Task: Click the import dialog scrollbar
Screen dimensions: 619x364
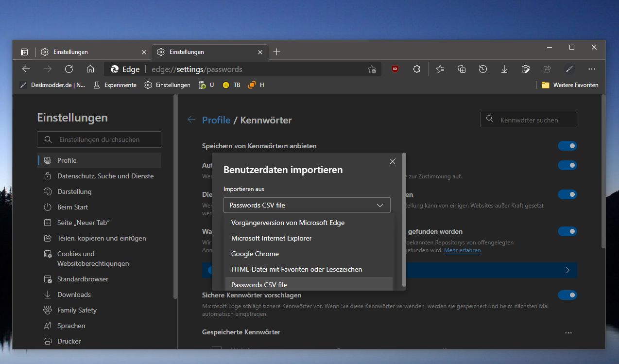Action: pyautogui.click(x=404, y=220)
